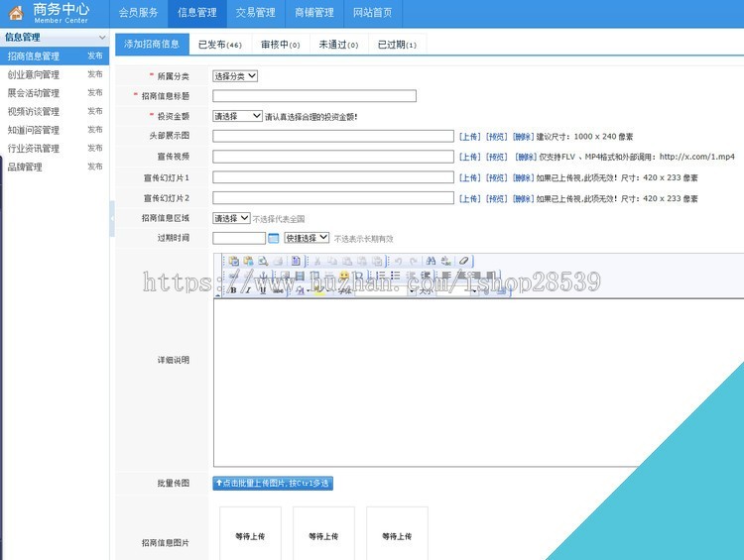744x560 pixels.
Task: Open the text color picker in editor
Action: tap(302, 290)
